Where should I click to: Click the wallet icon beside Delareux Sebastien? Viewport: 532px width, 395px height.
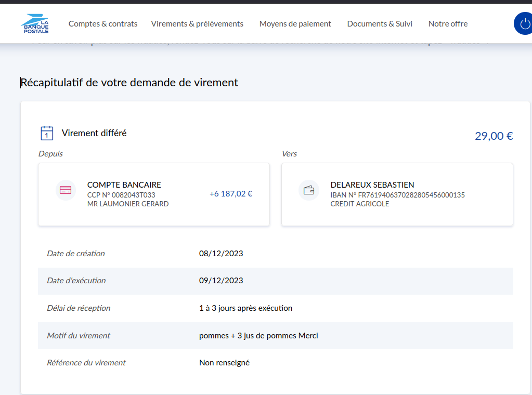point(309,190)
